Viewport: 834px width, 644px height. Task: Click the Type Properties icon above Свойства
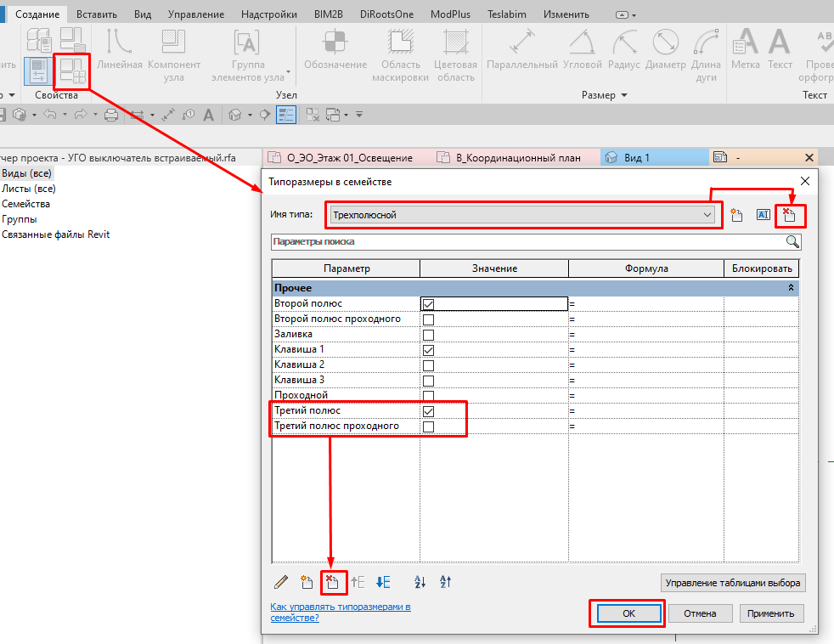pyautogui.click(x=72, y=41)
